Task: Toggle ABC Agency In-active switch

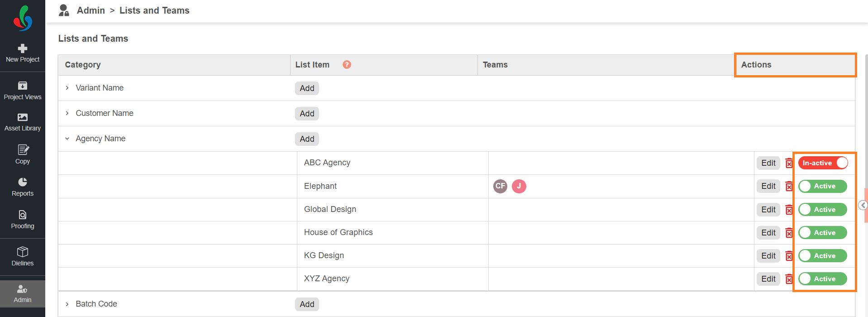Action: pos(823,163)
